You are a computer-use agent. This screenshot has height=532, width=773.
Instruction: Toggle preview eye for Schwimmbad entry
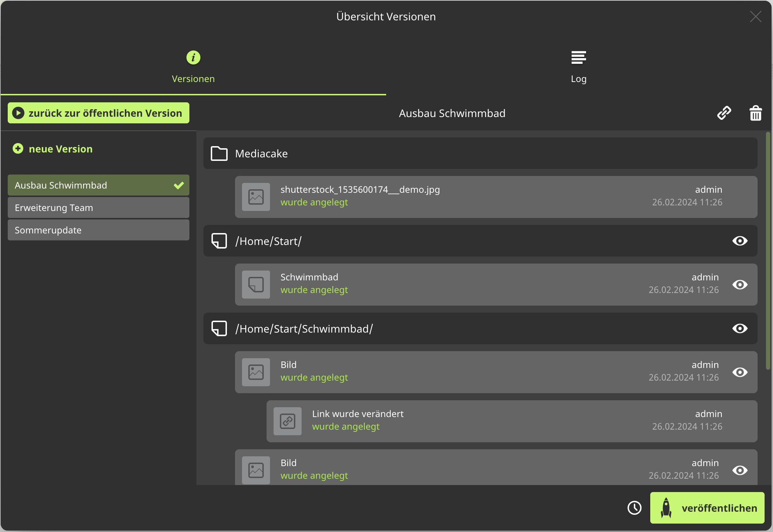(740, 285)
